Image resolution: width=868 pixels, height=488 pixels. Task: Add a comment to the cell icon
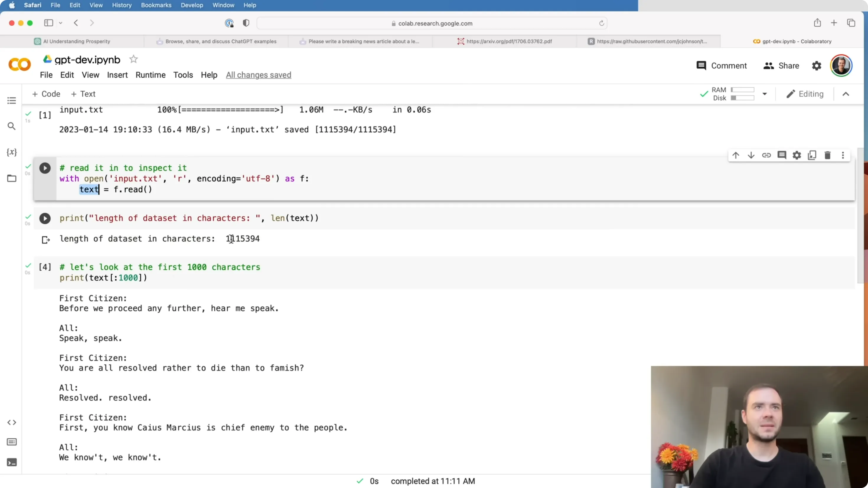click(782, 155)
